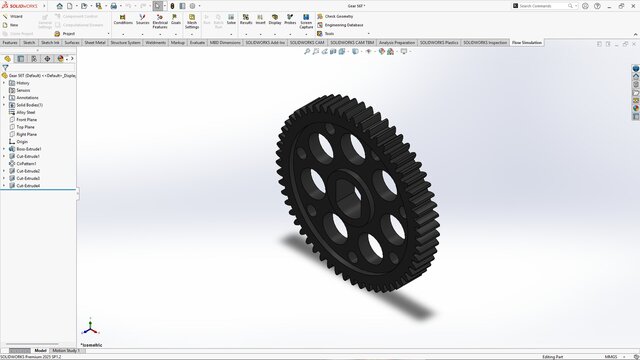The height and width of the screenshot is (360, 640).
Task: Open the dropdown arrow beside Save icon
Action: (105, 6)
